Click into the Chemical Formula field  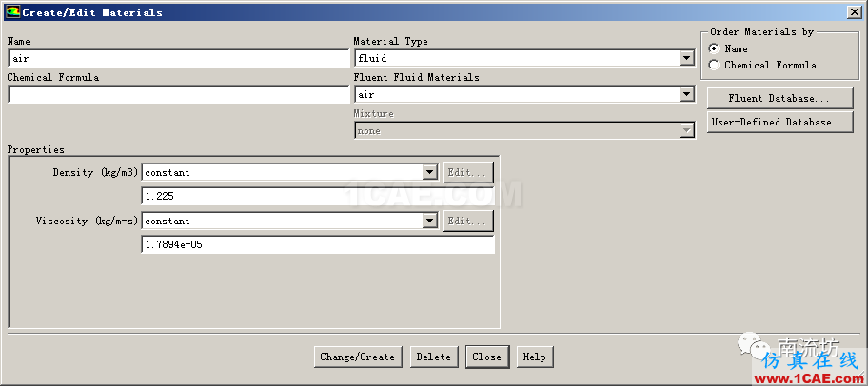click(179, 94)
